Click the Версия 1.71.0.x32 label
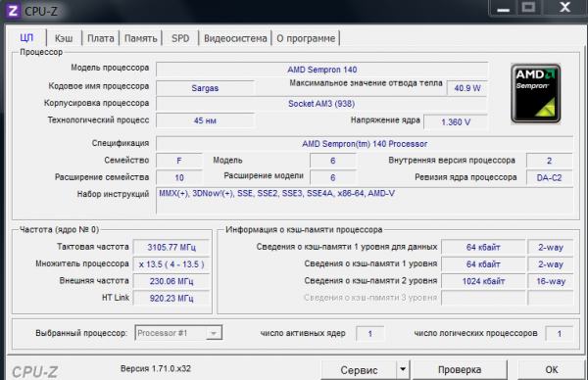This screenshot has width=588, height=380. click(156, 369)
